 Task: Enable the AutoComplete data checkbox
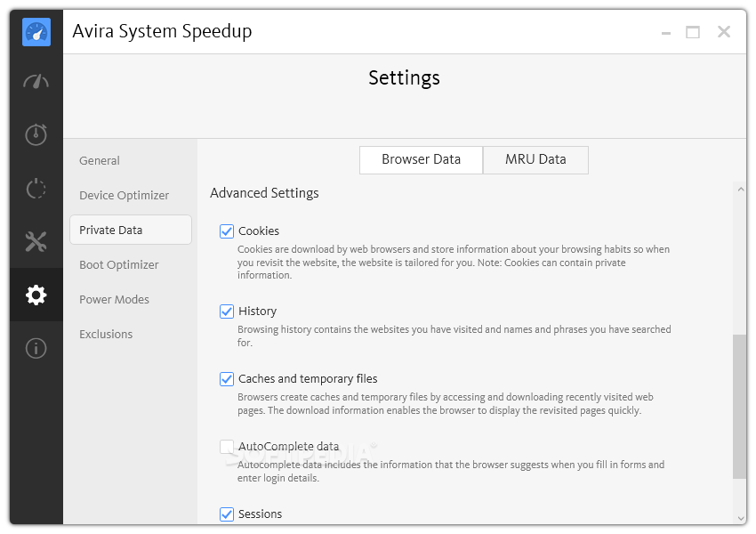[x=227, y=447]
